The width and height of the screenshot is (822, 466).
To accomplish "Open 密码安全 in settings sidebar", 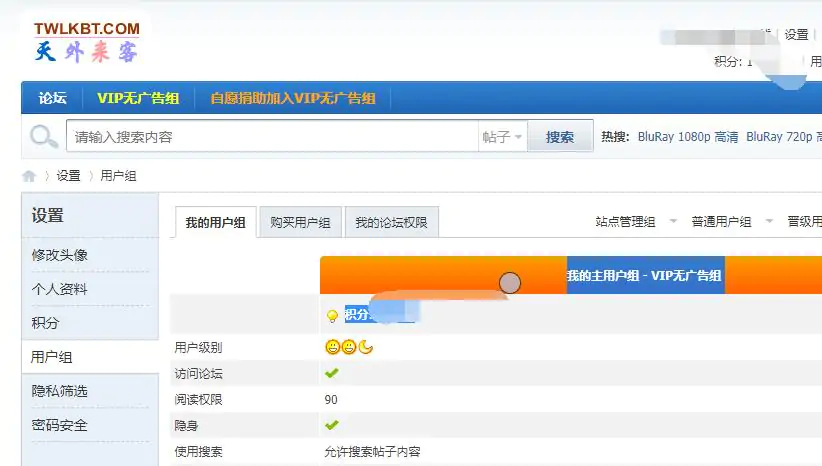I will click(x=60, y=425).
